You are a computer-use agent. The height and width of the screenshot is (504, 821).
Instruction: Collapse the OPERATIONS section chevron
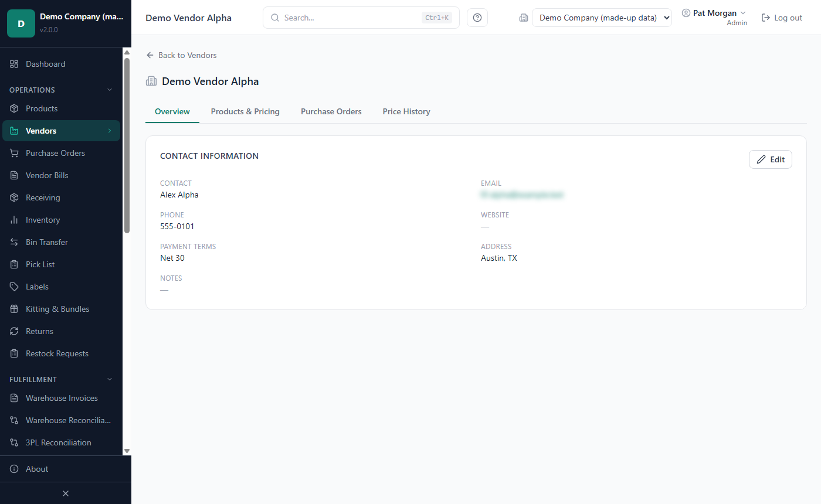tap(109, 90)
